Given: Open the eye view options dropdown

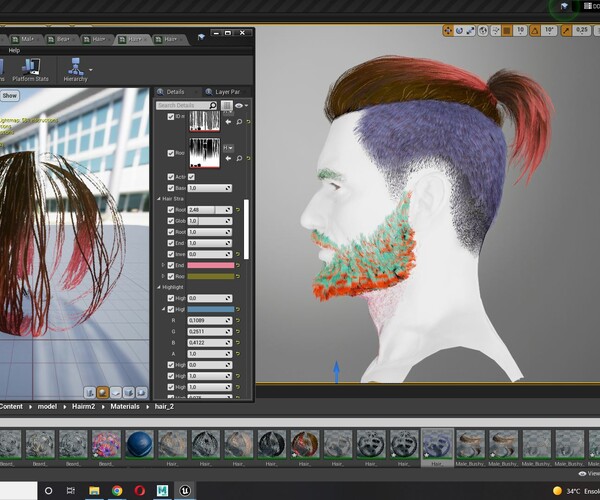Looking at the screenshot, I should tap(241, 105).
